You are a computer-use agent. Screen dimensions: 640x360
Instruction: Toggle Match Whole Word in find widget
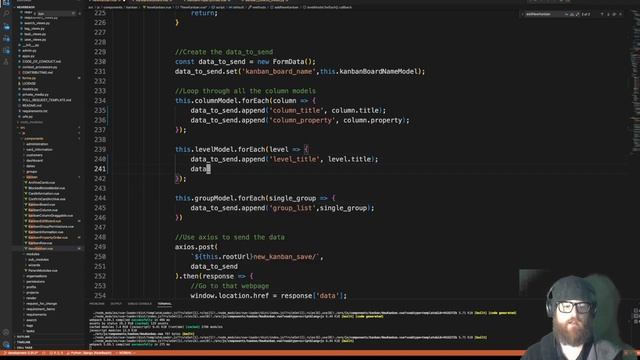tap(572, 14)
